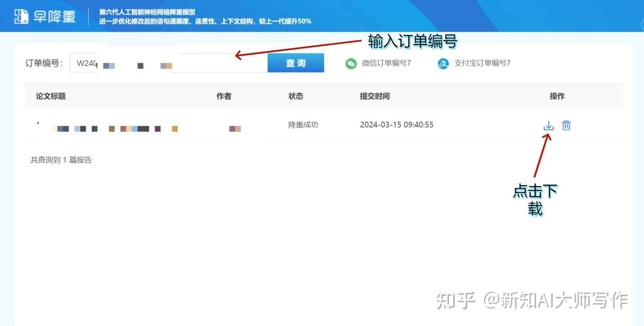Click the 操作 column header

[x=557, y=96]
